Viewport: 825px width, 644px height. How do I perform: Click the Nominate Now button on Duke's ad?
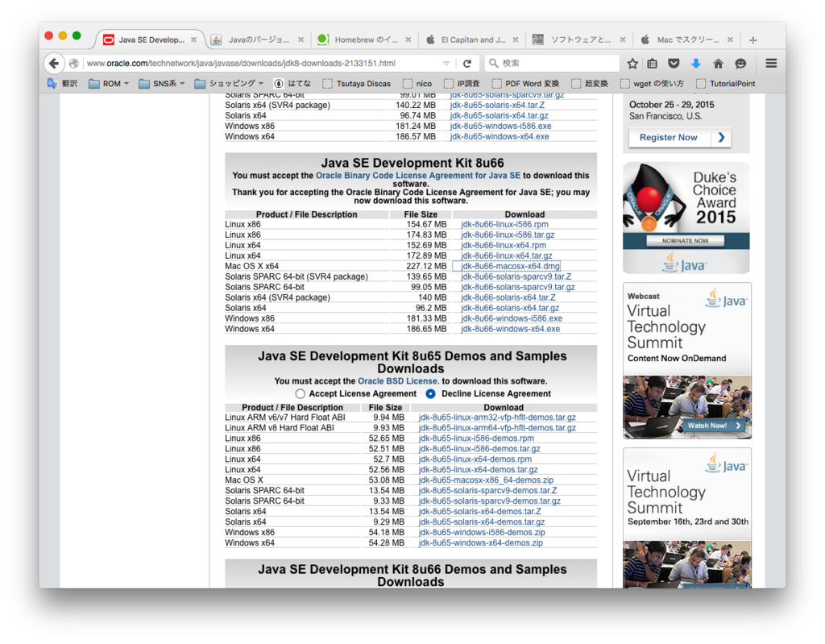tap(685, 241)
